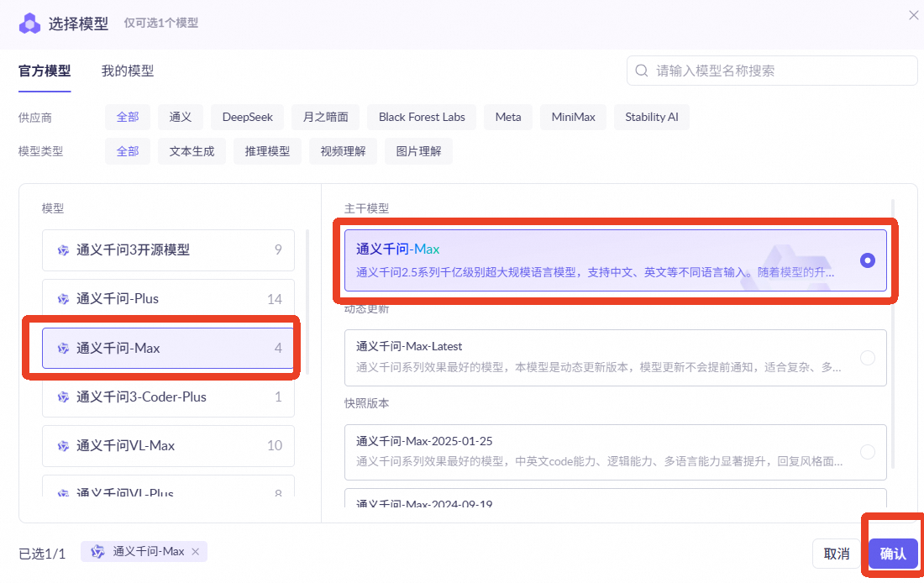Click the Qwen icon beside 通义千问3-Coder-Plus
The image size is (924, 583).
coord(63,397)
